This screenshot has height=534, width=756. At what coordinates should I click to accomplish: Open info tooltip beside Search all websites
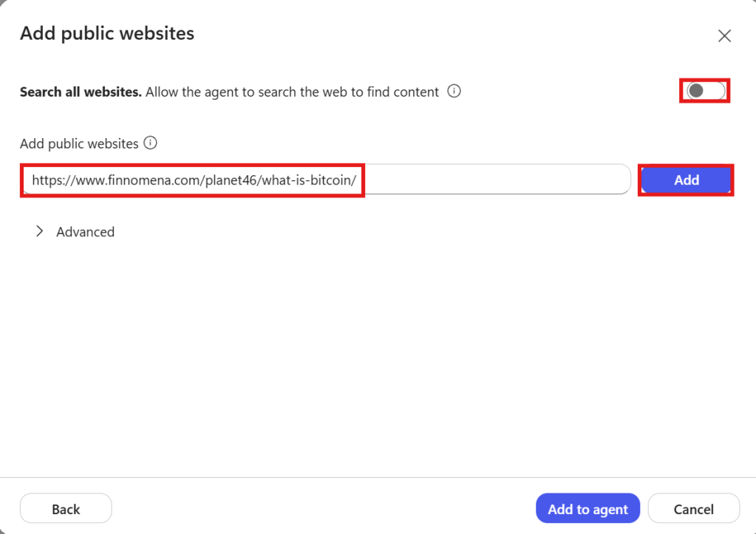[454, 91]
